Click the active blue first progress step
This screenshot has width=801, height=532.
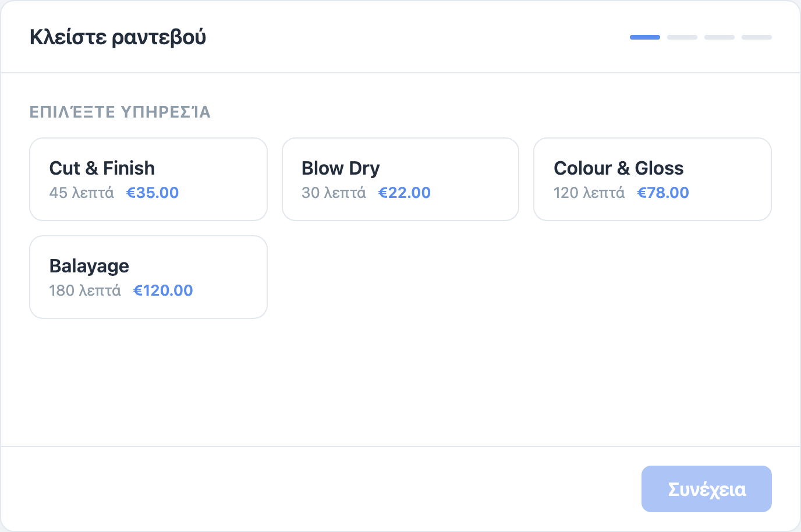tap(645, 37)
